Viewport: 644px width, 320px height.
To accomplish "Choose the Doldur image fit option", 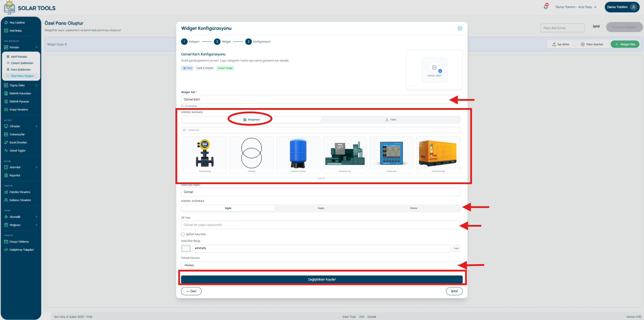I will click(x=414, y=208).
